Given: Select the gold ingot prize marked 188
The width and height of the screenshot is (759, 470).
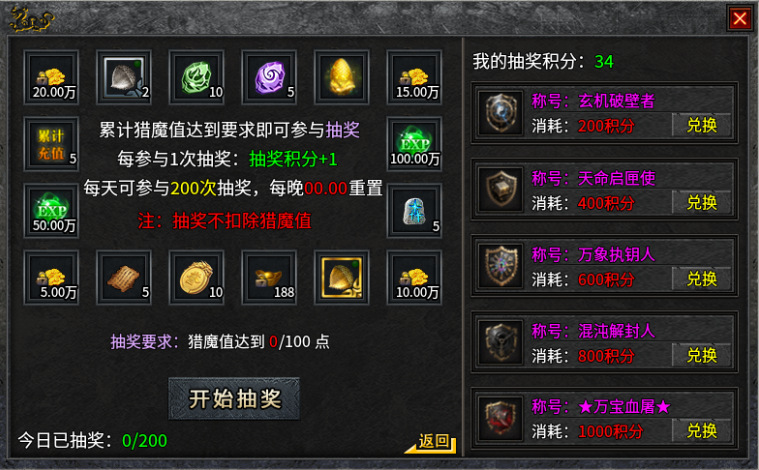Looking at the screenshot, I should (269, 277).
